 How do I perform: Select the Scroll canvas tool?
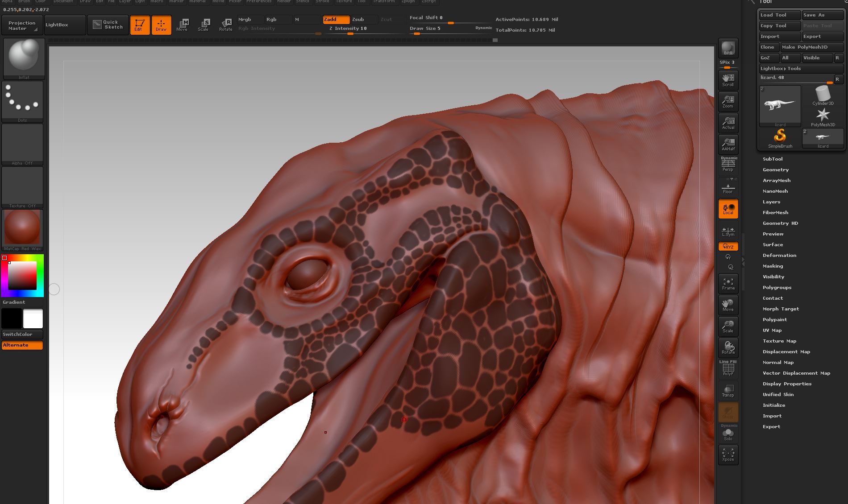[x=728, y=80]
